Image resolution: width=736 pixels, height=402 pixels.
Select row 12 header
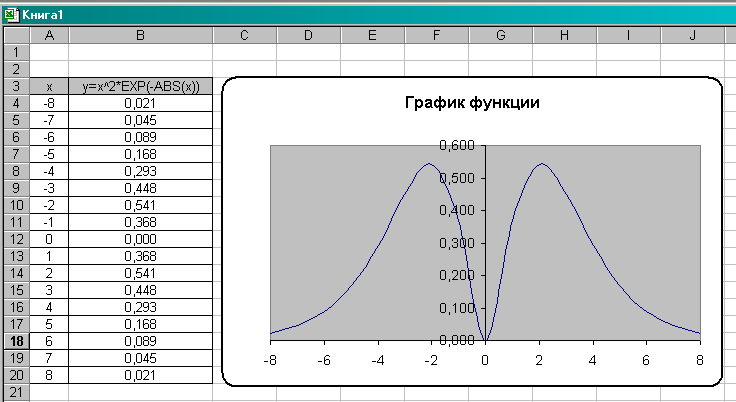(16, 239)
